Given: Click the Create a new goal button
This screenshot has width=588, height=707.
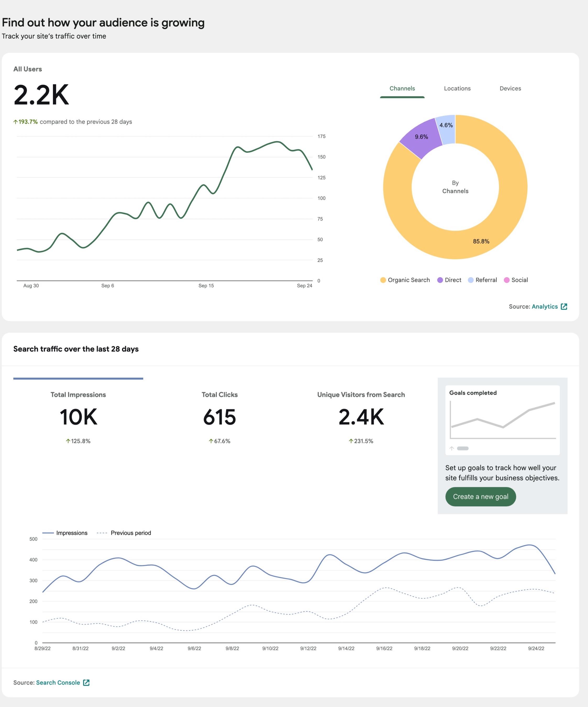Looking at the screenshot, I should click(480, 497).
